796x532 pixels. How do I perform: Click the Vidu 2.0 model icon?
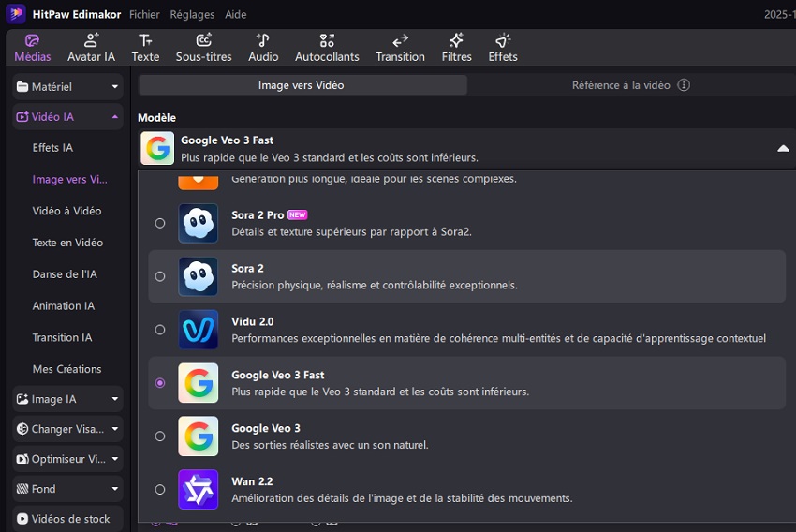198,330
